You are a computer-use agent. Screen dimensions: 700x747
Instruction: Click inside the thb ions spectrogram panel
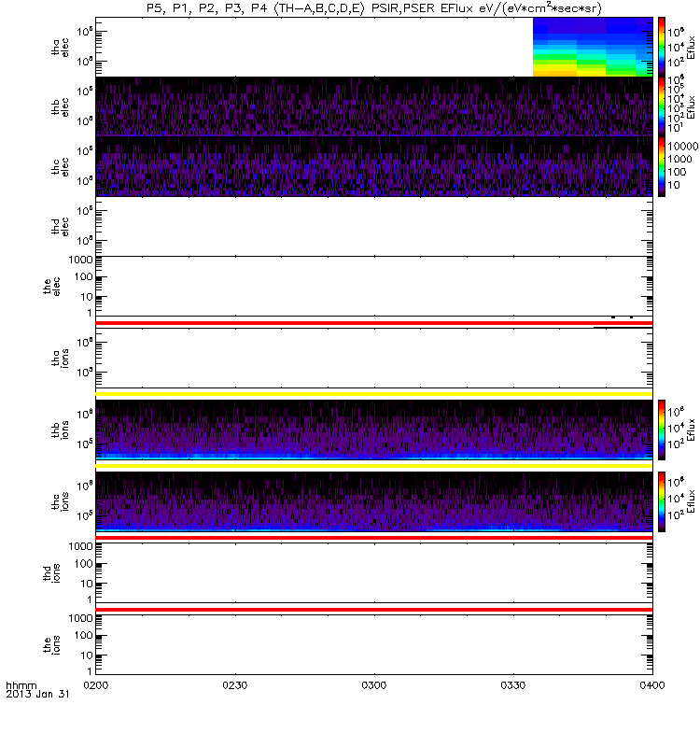click(x=374, y=430)
